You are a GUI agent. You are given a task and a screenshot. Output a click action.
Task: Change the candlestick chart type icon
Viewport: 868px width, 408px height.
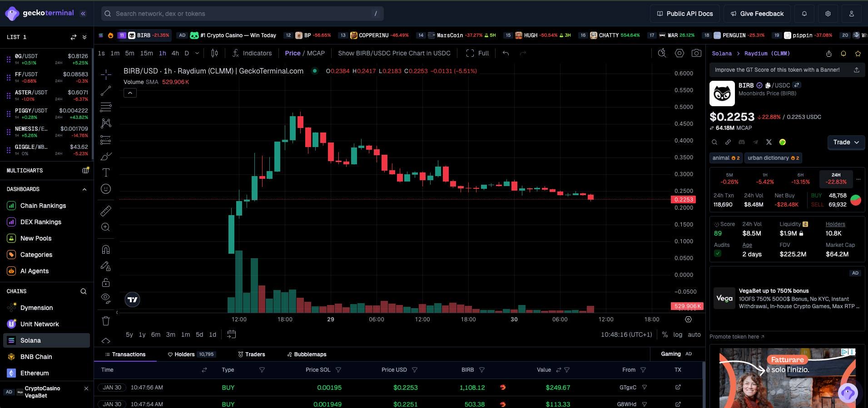pyautogui.click(x=214, y=53)
